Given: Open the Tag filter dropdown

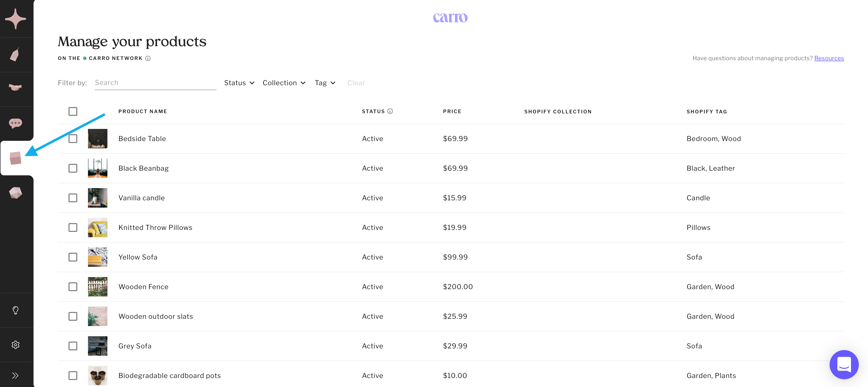Looking at the screenshot, I should (x=325, y=83).
